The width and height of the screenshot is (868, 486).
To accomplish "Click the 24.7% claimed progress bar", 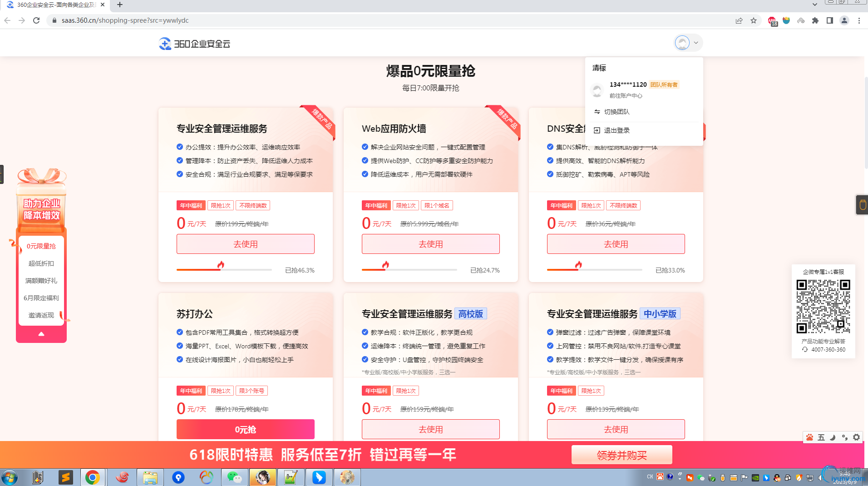I will point(409,270).
